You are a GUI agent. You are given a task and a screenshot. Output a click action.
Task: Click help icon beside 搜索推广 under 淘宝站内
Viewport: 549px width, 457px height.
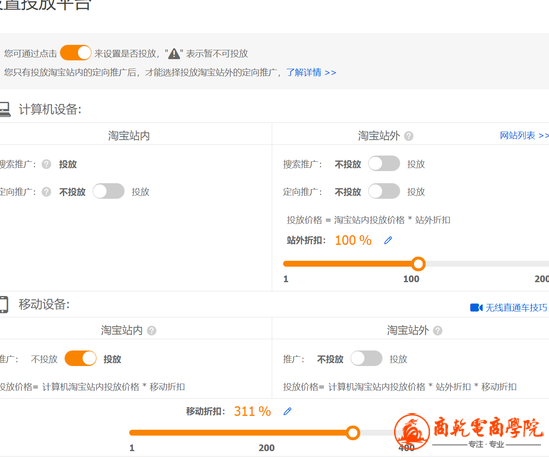(46, 164)
